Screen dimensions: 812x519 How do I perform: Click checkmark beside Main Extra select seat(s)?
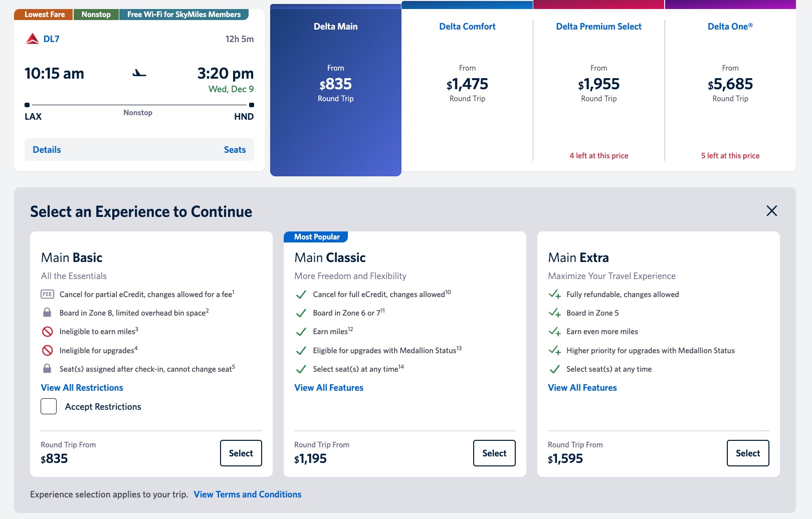pyautogui.click(x=554, y=369)
